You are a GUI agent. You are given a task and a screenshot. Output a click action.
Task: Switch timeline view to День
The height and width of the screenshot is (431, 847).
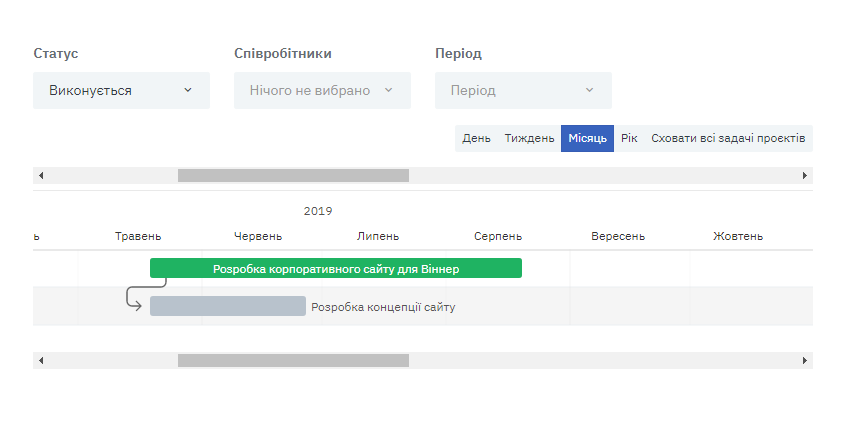pyautogui.click(x=476, y=138)
